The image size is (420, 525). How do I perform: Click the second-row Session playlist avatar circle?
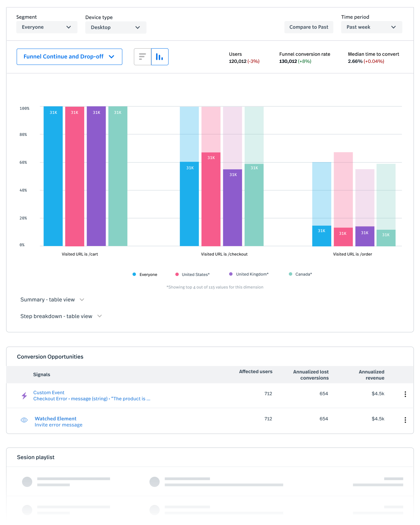[27, 510]
